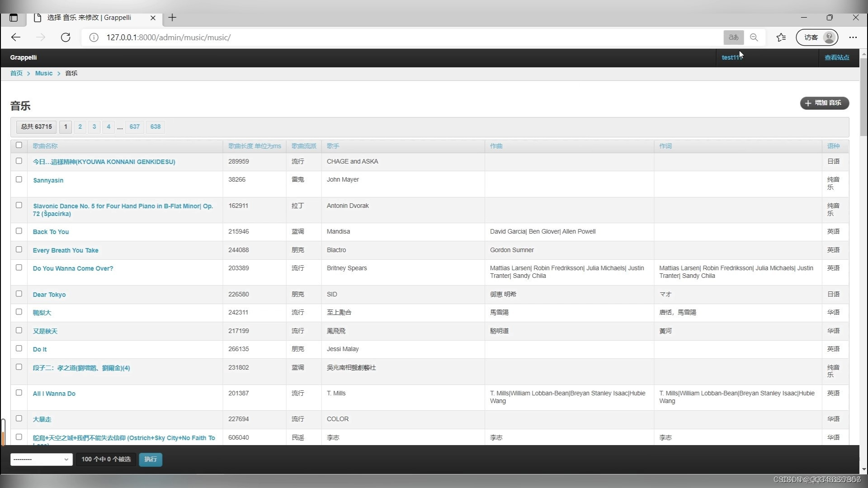
Task: Open the favorites star icon
Action: point(781,38)
